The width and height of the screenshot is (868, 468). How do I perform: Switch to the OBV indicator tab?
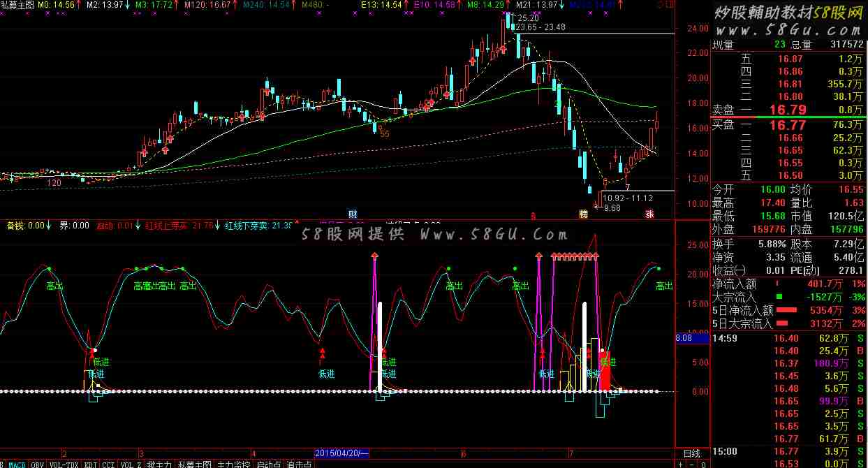tap(38, 465)
